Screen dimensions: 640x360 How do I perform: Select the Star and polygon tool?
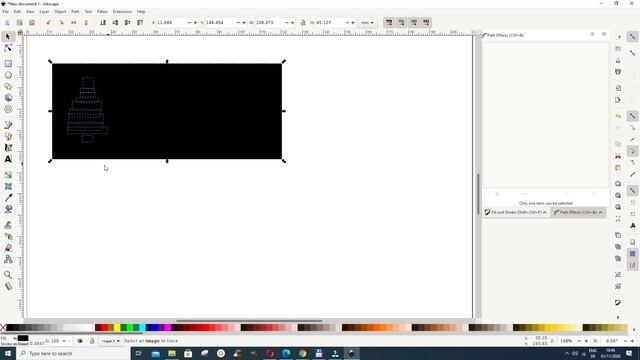[8, 87]
